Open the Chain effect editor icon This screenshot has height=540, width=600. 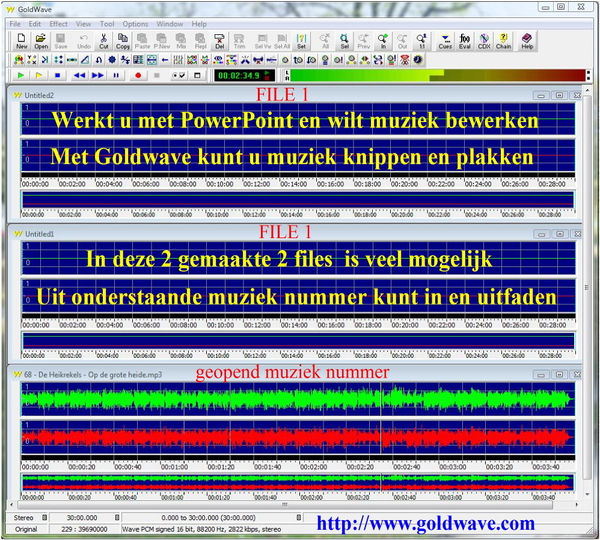(504, 41)
